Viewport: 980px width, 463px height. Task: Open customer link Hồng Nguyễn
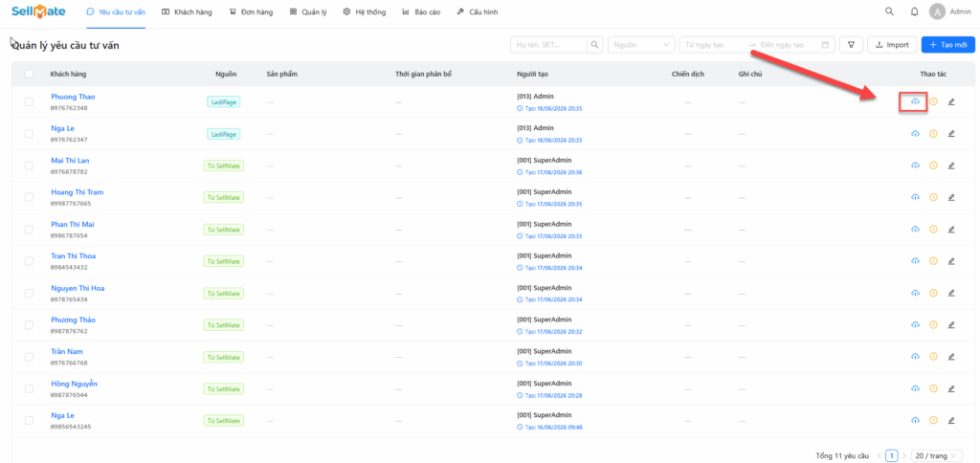click(74, 384)
